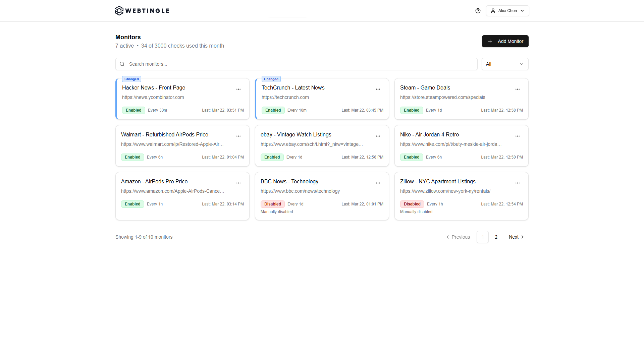Click the Changed tag on TechCrunch
The image size is (644, 362).
point(271,79)
